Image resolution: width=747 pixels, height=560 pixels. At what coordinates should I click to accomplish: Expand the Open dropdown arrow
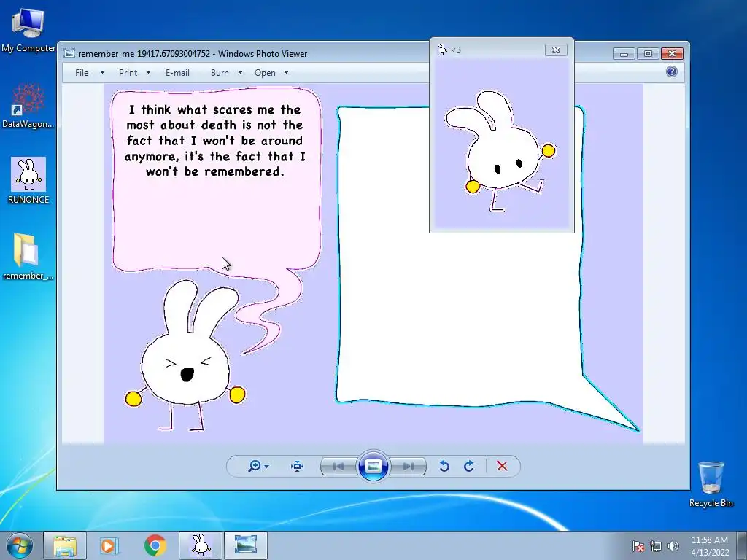point(286,73)
